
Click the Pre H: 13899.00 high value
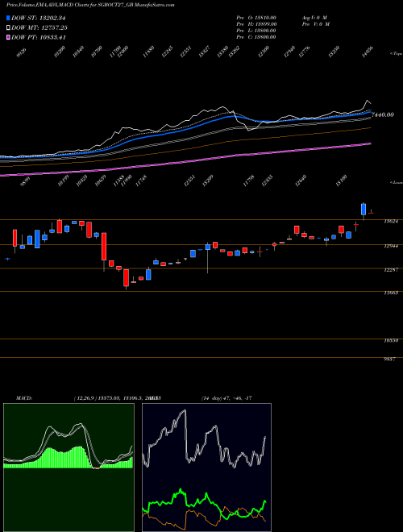(x=256, y=24)
